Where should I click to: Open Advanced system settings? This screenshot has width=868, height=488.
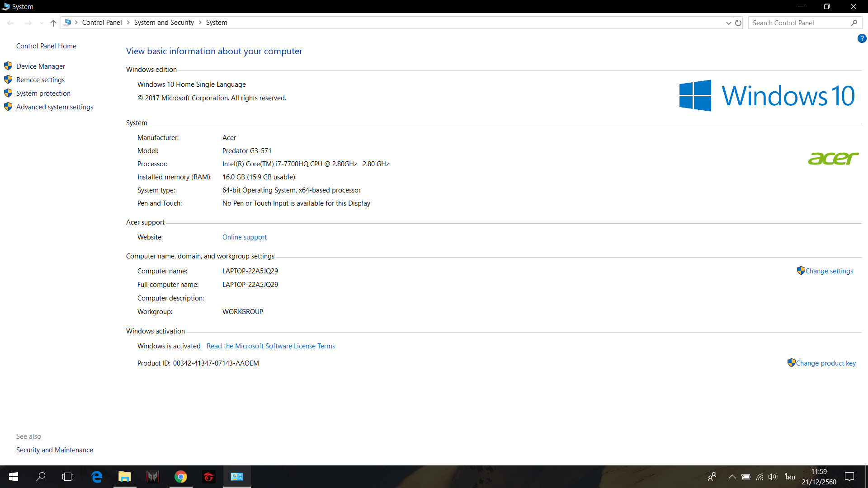tap(55, 107)
